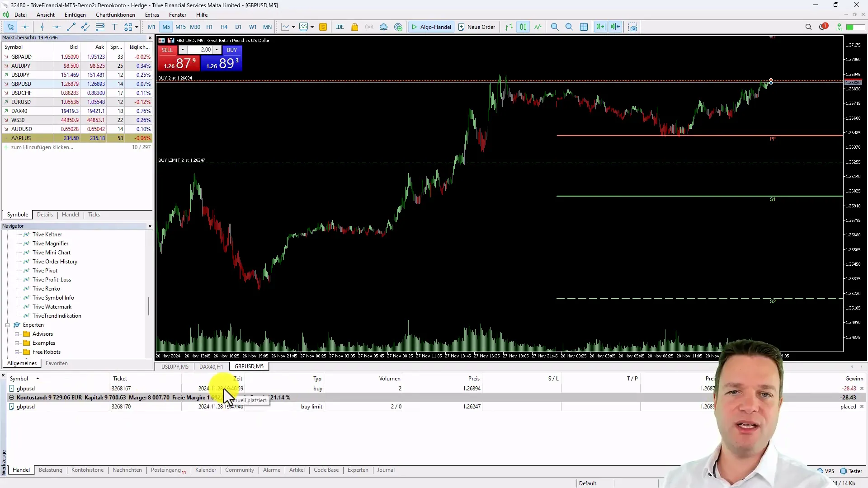The height and width of the screenshot is (488, 868).
Task: Switch to the Kontohistorie tab
Action: pos(87,470)
